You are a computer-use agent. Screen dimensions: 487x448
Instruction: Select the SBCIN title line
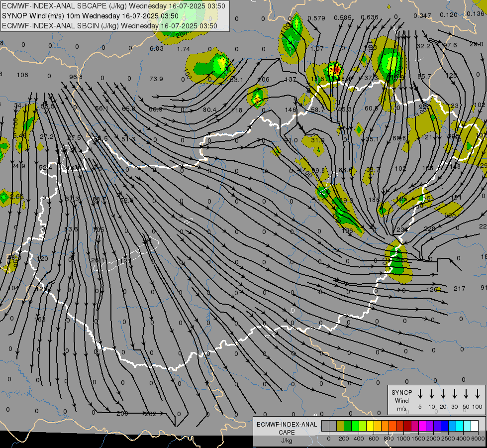tap(109, 26)
